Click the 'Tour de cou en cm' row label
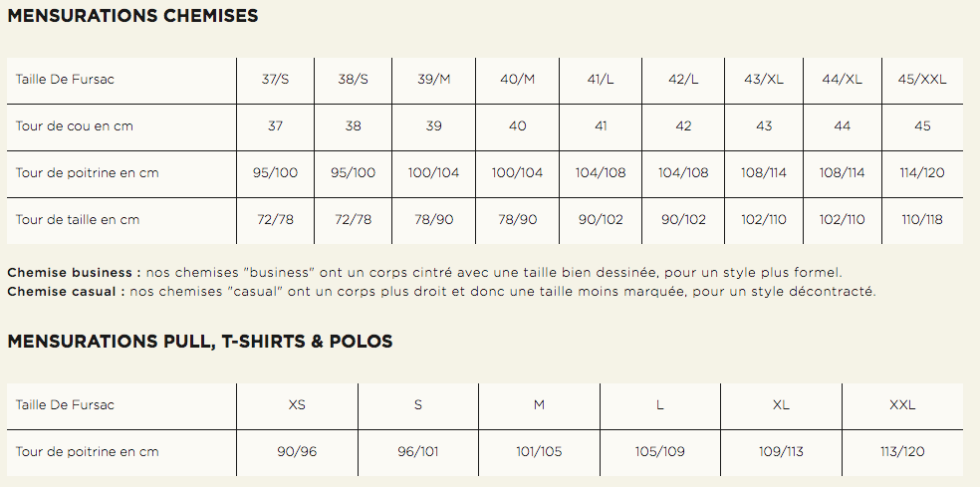The height and width of the screenshot is (487, 980). coord(75,126)
